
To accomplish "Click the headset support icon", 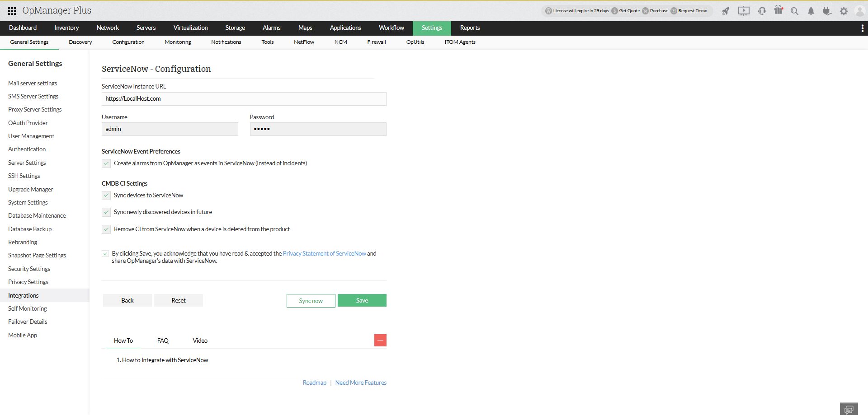I will pyautogui.click(x=762, y=11).
